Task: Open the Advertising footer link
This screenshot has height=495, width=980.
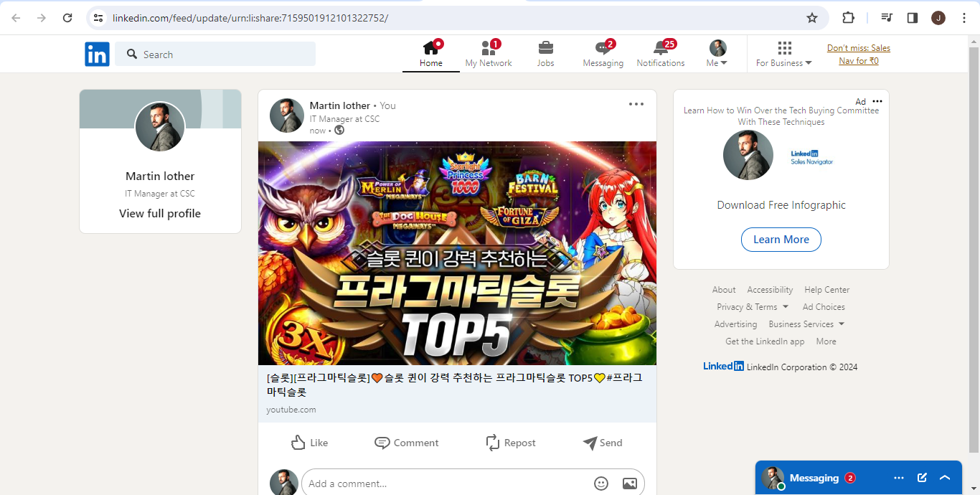Action: (735, 324)
